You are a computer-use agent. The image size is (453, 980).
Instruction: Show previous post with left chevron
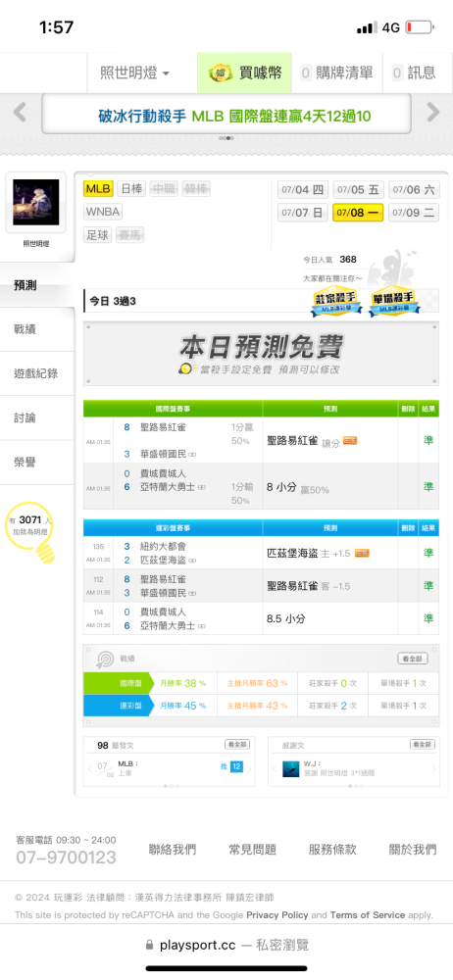tap(89, 768)
